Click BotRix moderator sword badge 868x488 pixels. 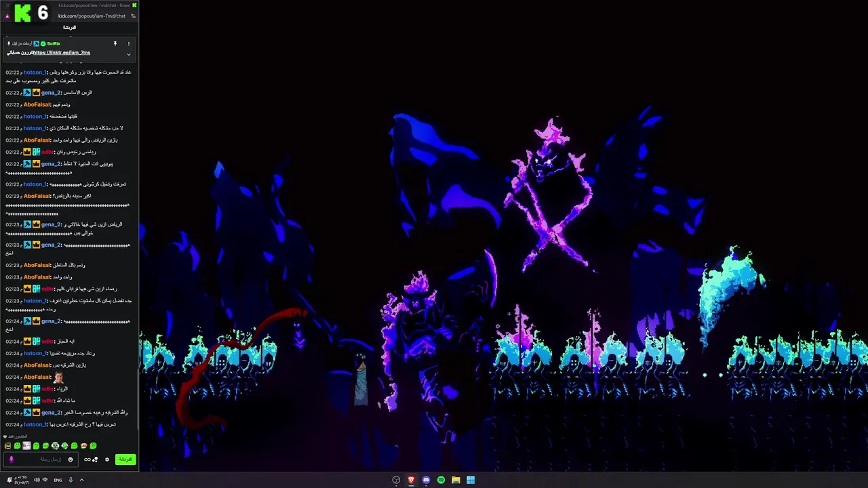[37, 44]
